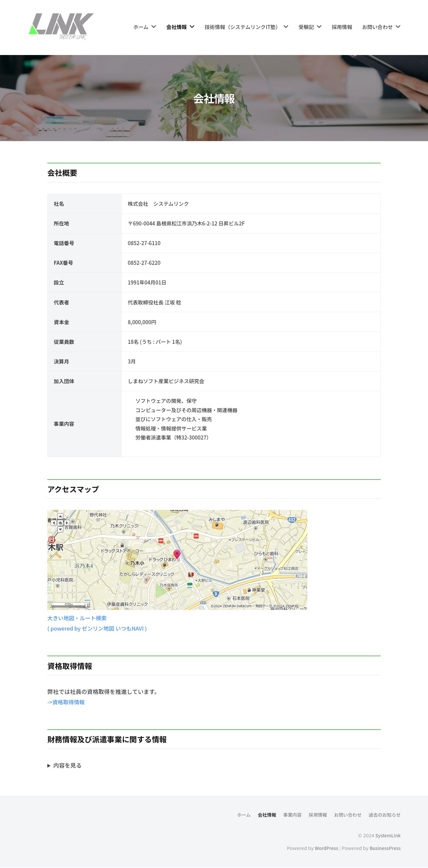Click the System Link logo

[x=61, y=27]
